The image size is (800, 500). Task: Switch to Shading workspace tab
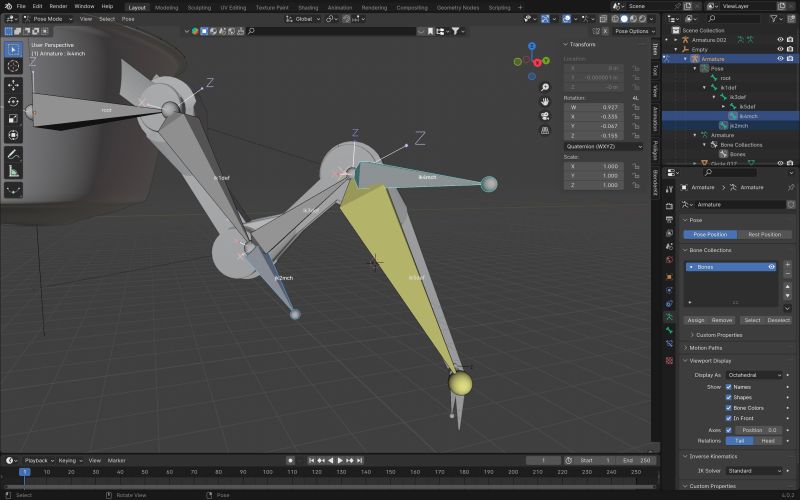308,8
